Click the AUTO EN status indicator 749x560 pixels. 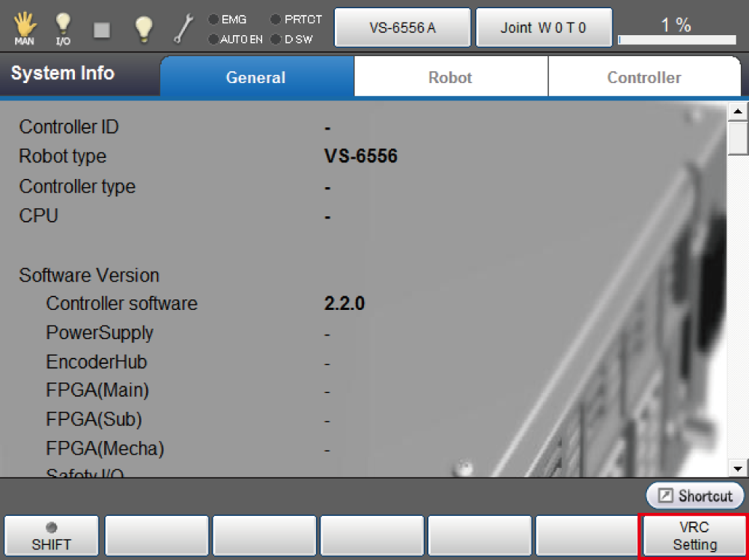[235, 38]
